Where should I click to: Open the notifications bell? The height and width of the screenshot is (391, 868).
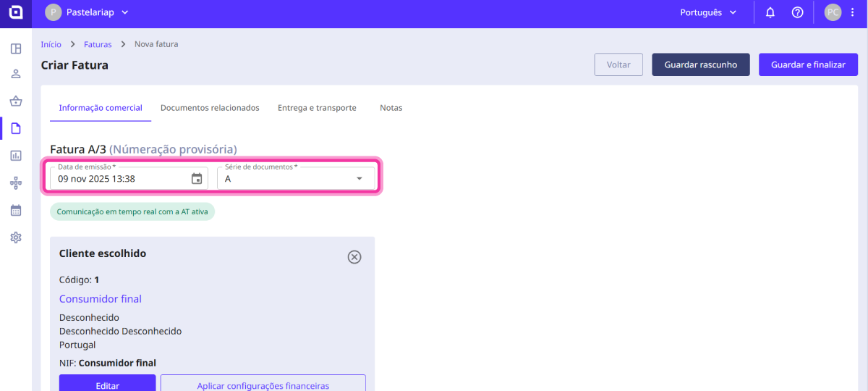point(770,13)
